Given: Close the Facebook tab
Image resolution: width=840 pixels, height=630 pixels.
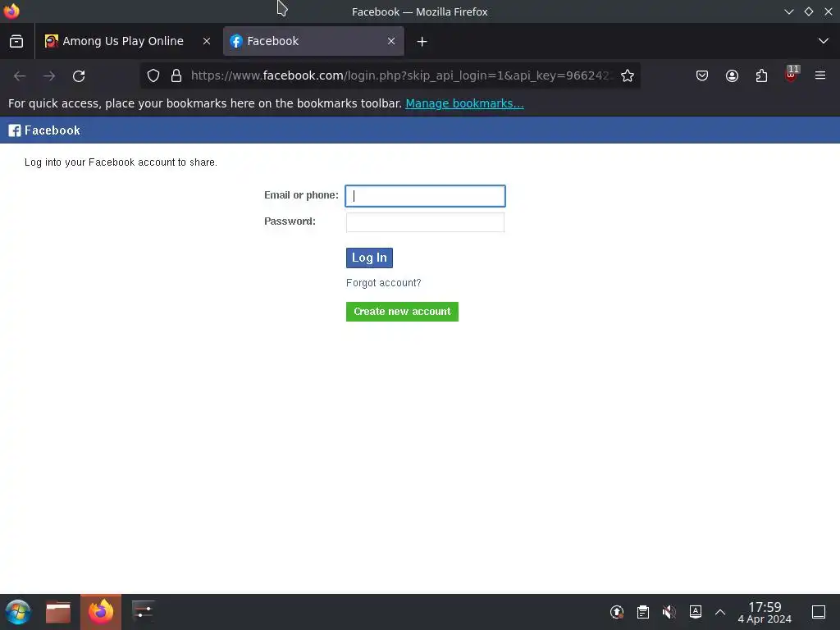Looking at the screenshot, I should 391,41.
